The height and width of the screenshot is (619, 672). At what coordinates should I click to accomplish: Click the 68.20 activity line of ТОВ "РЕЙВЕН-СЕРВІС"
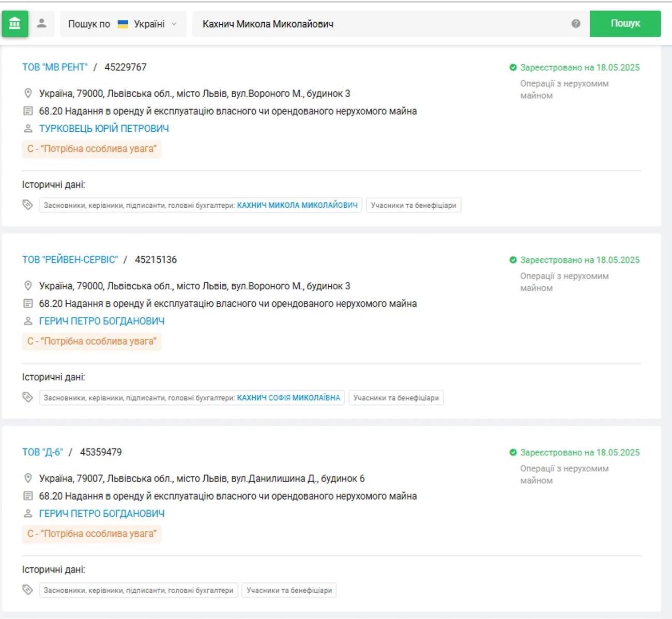pos(228,304)
